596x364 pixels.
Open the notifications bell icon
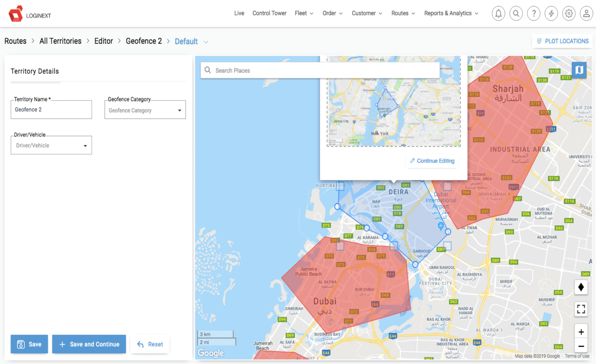(x=498, y=13)
